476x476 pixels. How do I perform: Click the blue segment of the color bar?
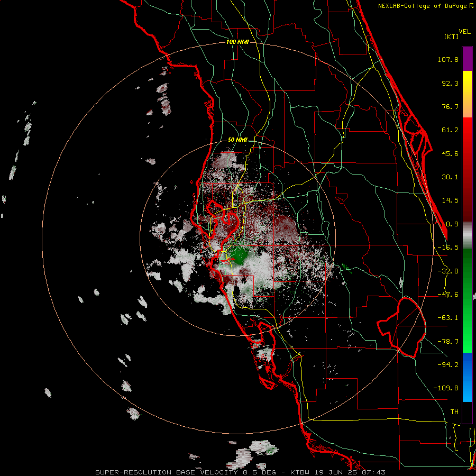coord(467,377)
